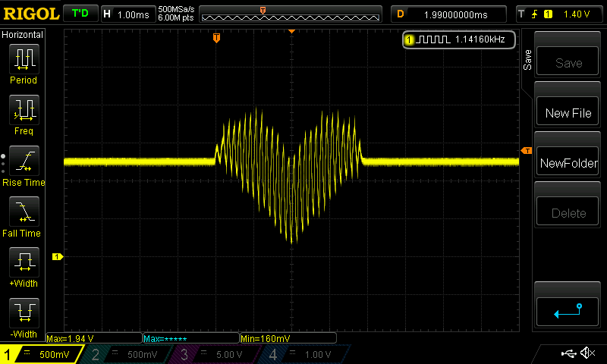Click the 6.00M pts memory depth text
This screenshot has width=607, height=364.
coord(176,17)
